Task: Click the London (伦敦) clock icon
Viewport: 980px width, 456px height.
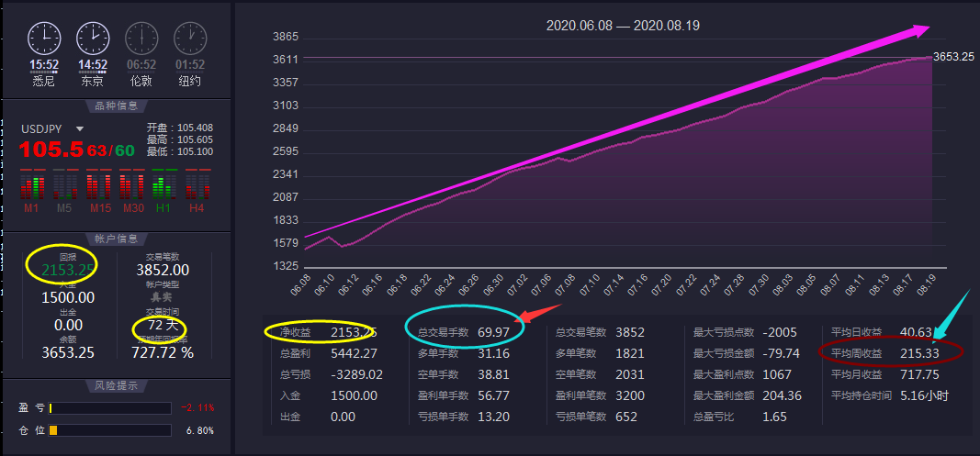Action: pos(141,39)
